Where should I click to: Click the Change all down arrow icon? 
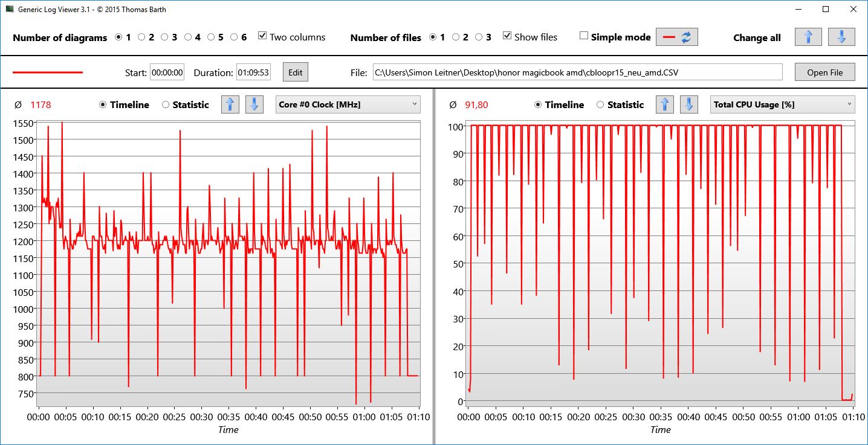(841, 37)
